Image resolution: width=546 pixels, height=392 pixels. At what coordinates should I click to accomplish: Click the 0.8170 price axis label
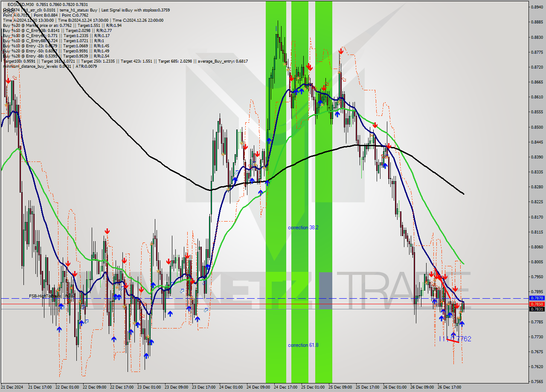tap(537, 217)
